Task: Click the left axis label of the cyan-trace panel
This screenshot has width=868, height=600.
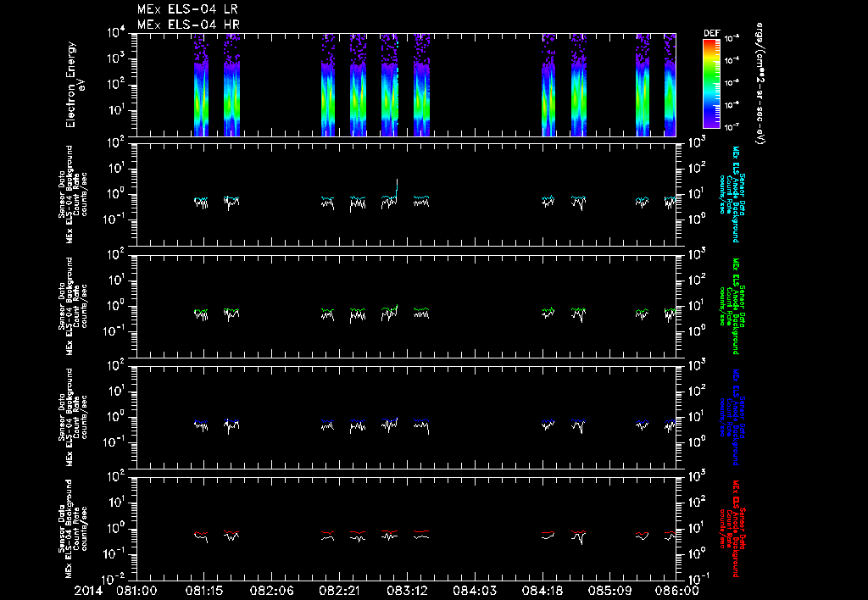Action: [x=73, y=194]
